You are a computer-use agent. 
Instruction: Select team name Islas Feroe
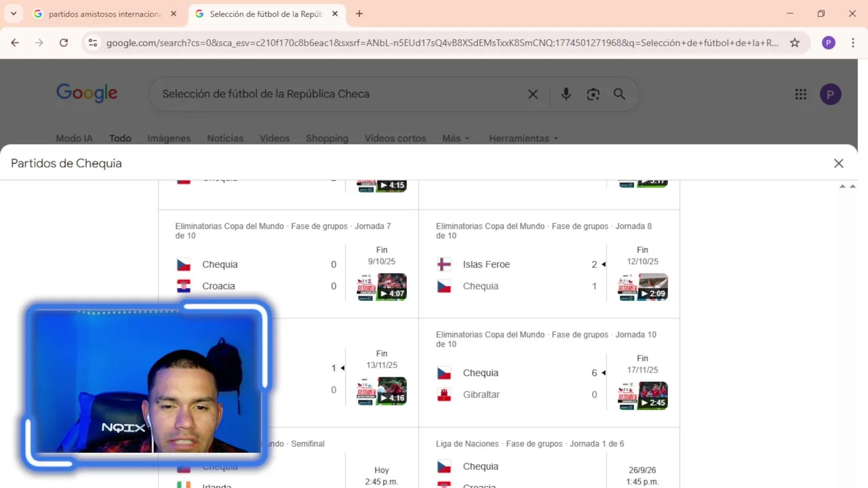pos(486,264)
